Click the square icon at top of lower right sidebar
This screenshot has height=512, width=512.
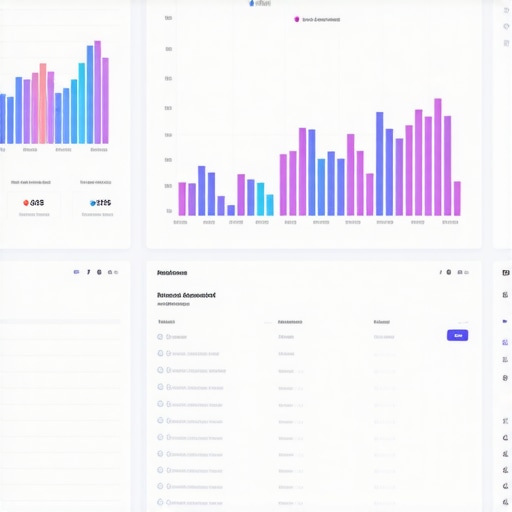(x=506, y=273)
